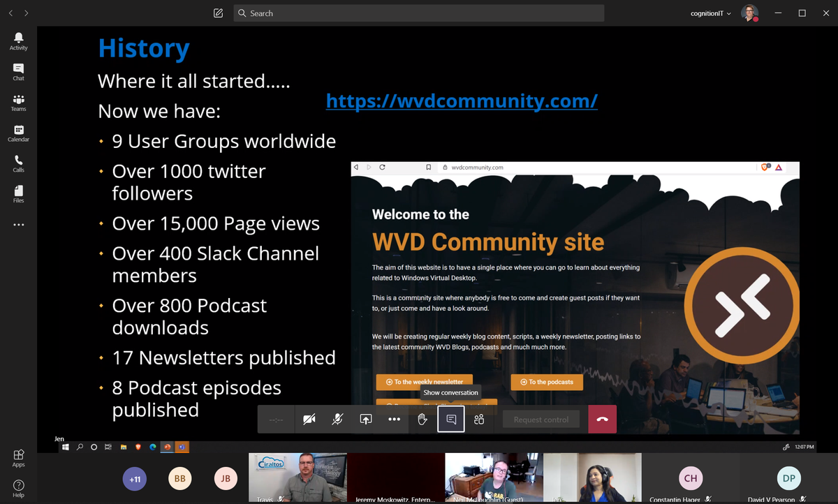Open Files in the Teams sidebar
Viewport: 838px width, 504px height.
(18, 194)
